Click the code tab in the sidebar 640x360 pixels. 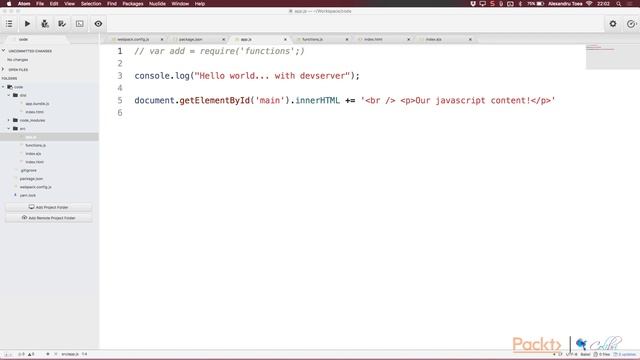tap(24, 40)
